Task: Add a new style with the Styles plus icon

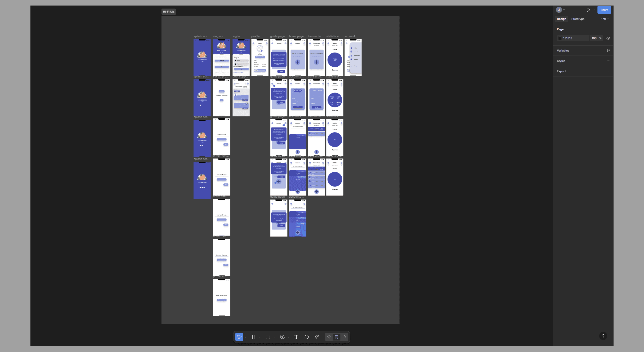Action: (x=608, y=61)
